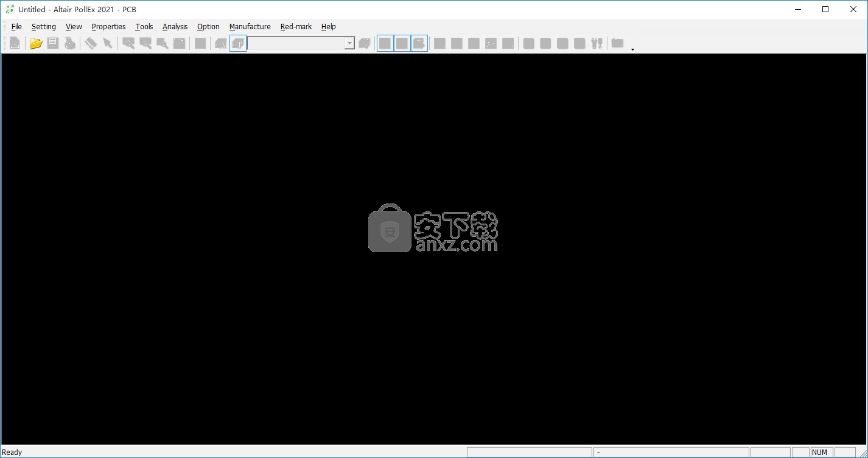Open the Setting menu
Image resolution: width=868 pixels, height=458 pixels.
pos(44,27)
